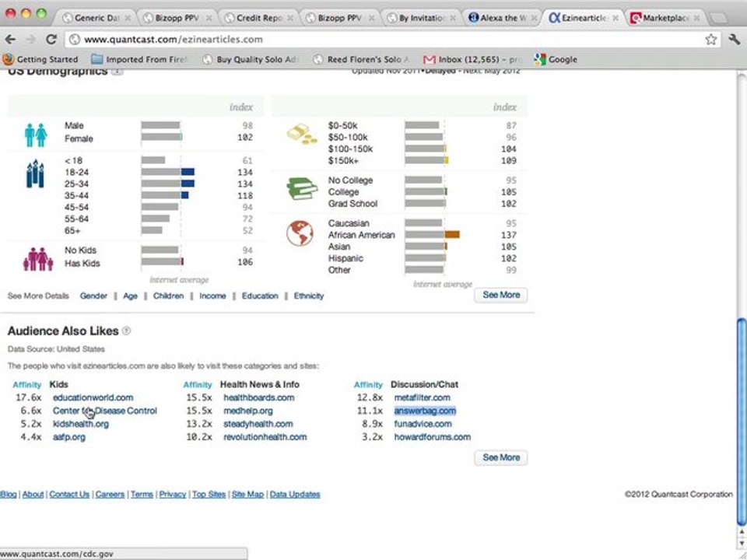Switch to the By Invitation tab
The height and width of the screenshot is (560, 747).
point(422,18)
